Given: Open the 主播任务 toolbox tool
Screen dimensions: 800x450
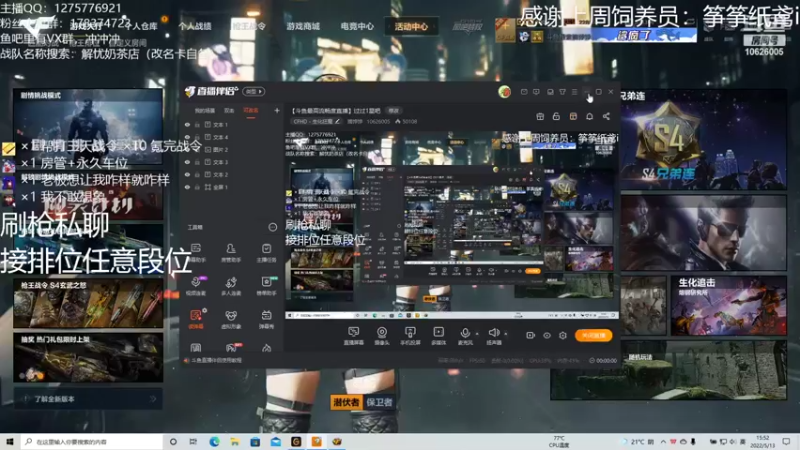Looking at the screenshot, I should [266, 253].
